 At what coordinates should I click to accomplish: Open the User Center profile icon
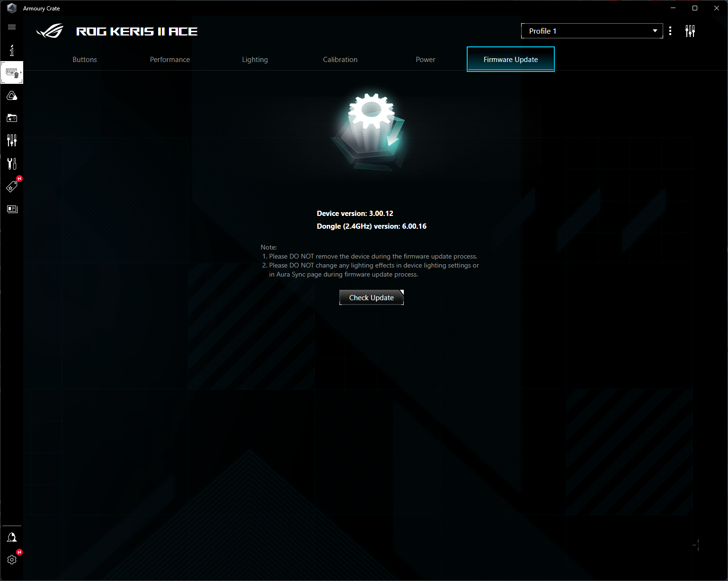tap(12, 537)
